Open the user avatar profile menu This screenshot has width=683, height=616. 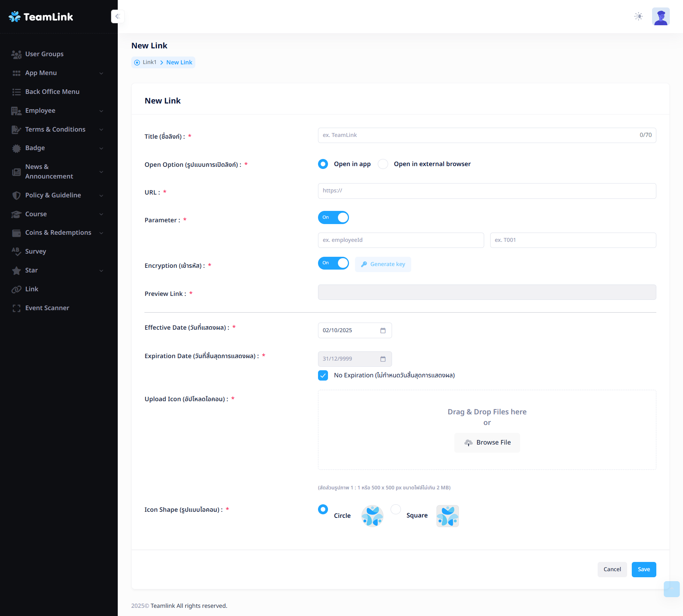[661, 16]
